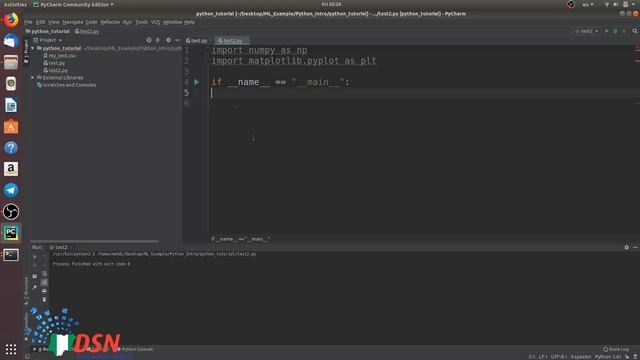Viewport: 640px width, 360px height.
Task: Click the green Debug bug icon in toolbar
Action: click(615, 31)
